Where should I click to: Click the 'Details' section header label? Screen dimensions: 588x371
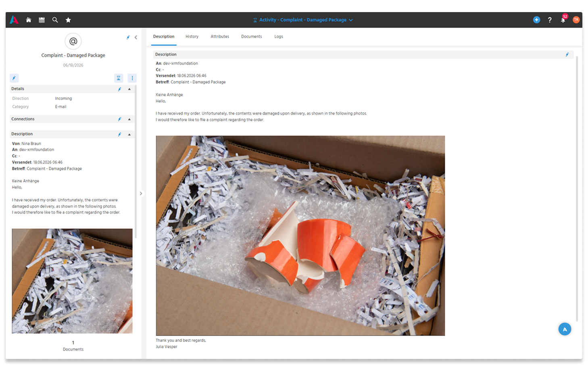(x=18, y=89)
